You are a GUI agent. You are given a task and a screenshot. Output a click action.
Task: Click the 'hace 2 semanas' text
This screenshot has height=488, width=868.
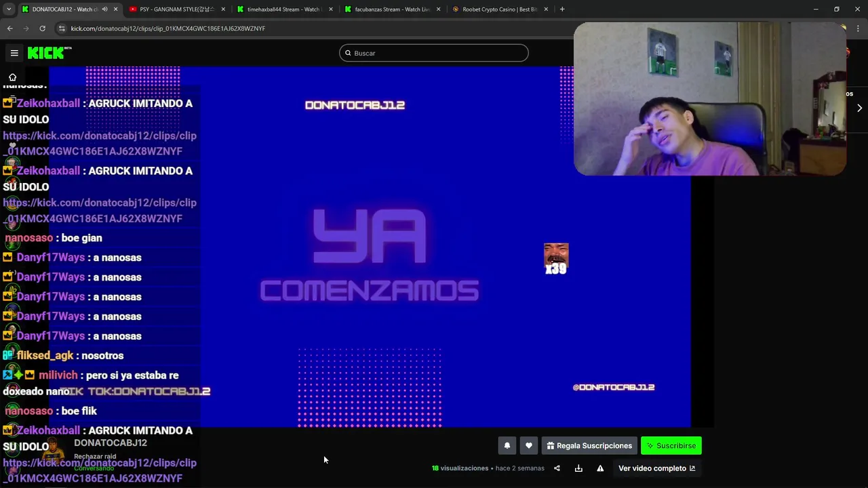click(x=519, y=468)
